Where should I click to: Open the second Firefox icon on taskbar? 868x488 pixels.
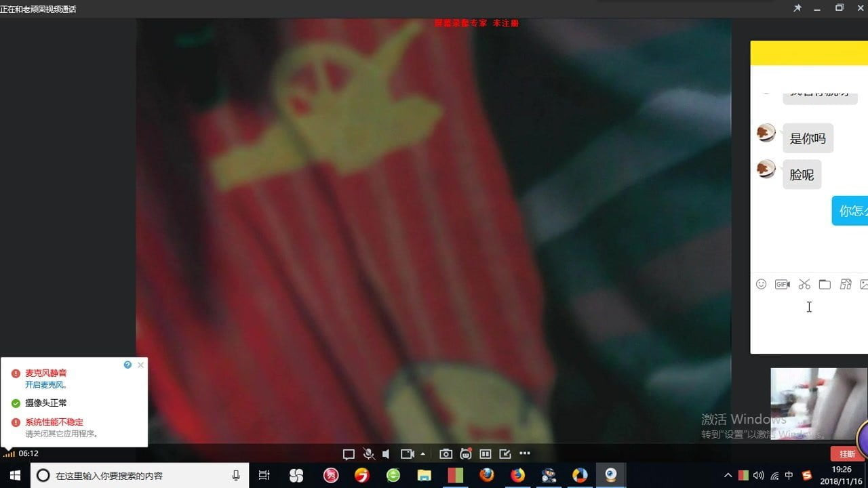[x=518, y=475]
